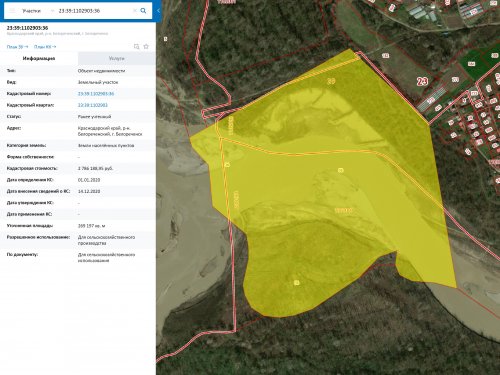Open the План КК link
Viewport: 500px width, 375px height.
(45, 47)
